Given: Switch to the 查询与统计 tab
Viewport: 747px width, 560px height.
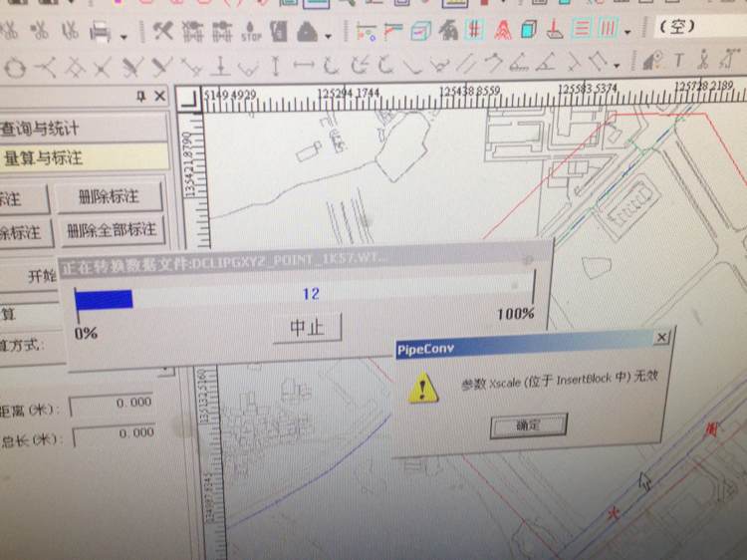Looking at the screenshot, I should (85, 129).
